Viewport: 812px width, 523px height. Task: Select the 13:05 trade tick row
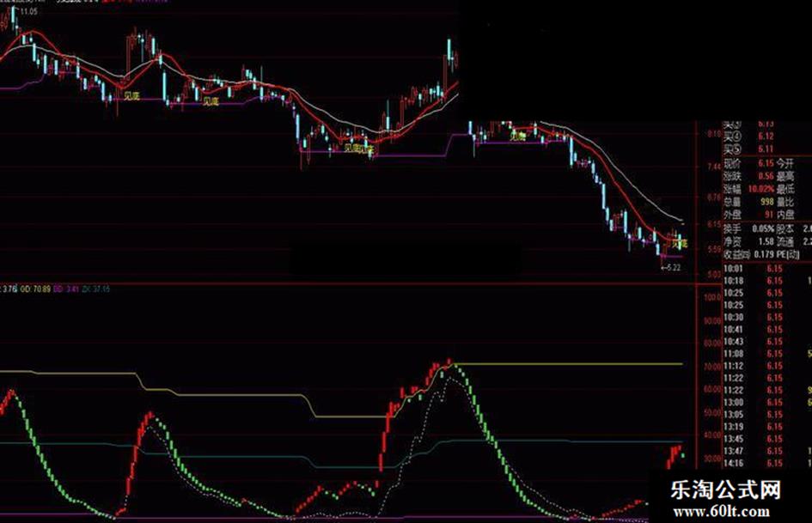point(767,415)
